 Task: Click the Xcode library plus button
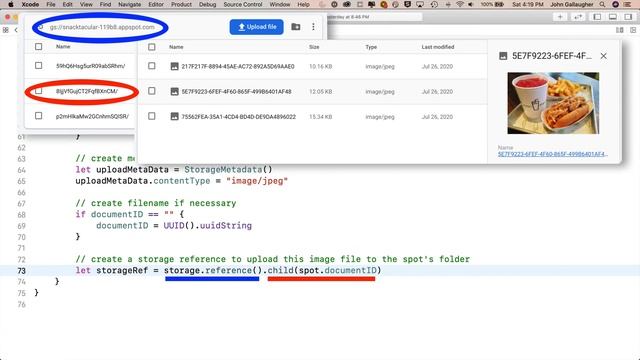click(560, 17)
